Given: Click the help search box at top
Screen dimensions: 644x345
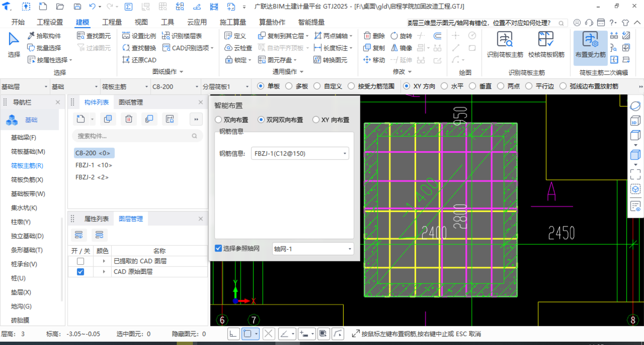Looking at the screenshot, I should [x=487, y=23].
